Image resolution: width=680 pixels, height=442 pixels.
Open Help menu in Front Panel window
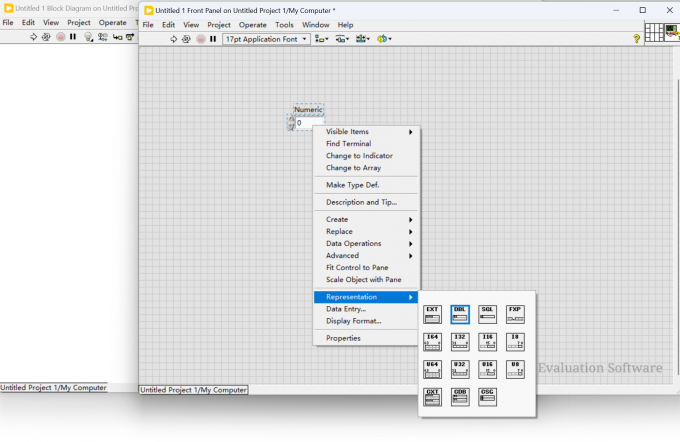[x=345, y=25]
